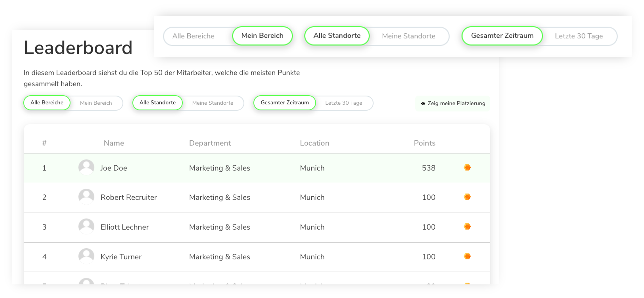The height and width of the screenshot is (298, 644).
Task: Click the eye icon in Zeig meine Platzierung
Action: pos(423,104)
